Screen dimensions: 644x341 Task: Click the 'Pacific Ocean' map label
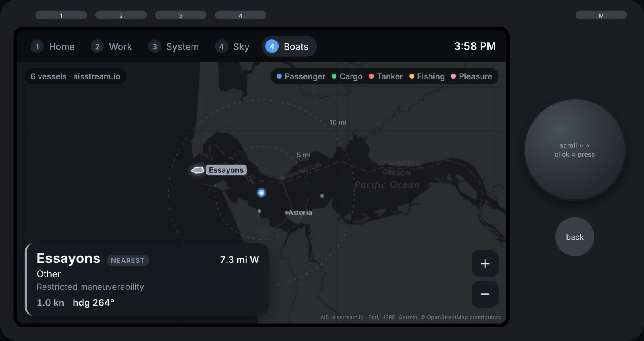point(387,185)
